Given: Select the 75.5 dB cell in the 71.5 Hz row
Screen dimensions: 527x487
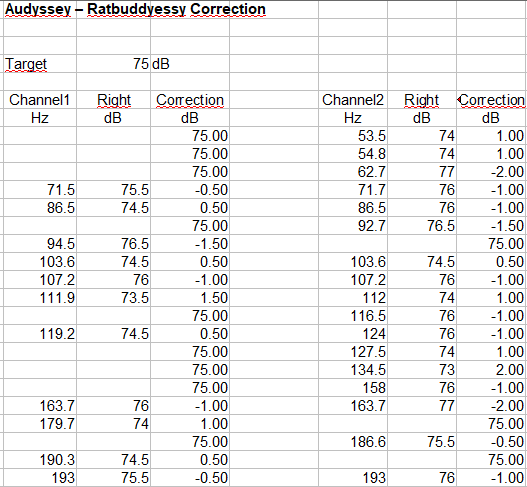Looking at the screenshot, I should pos(114,190).
